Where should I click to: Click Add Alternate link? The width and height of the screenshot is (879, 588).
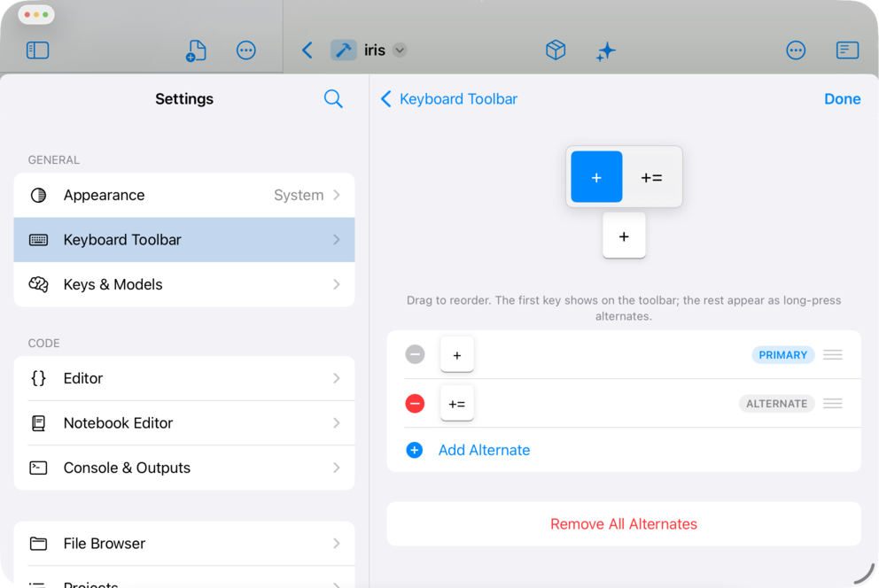pos(484,450)
